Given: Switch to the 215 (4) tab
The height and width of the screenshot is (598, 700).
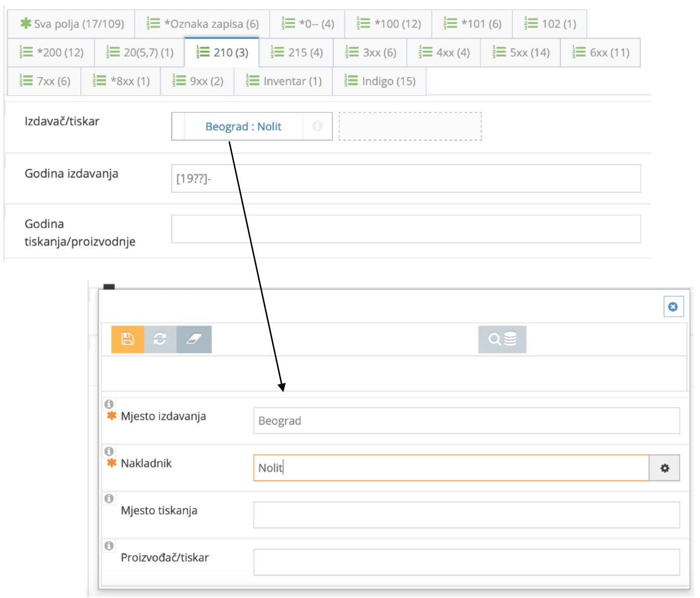Looking at the screenshot, I should 296,53.
